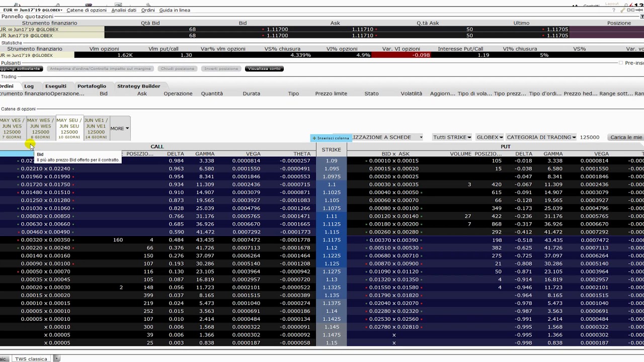Expand the MORE expirations dropdown

(120, 128)
